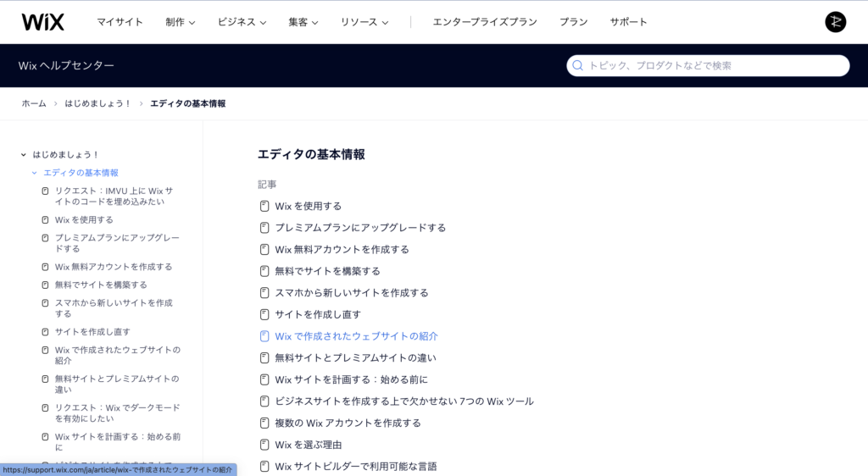Click document icon beside main list 無料でサイトを構築する
The image size is (868, 476).
click(x=264, y=271)
